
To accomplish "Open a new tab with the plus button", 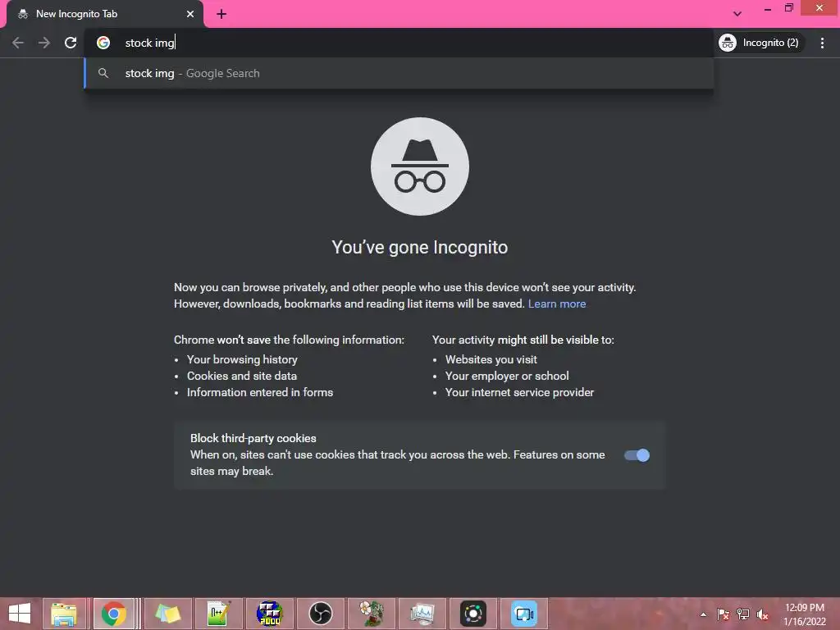I will click(221, 15).
